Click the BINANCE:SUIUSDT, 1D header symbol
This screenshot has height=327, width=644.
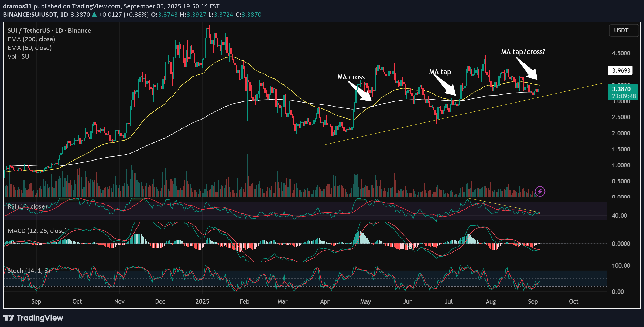[36, 15]
